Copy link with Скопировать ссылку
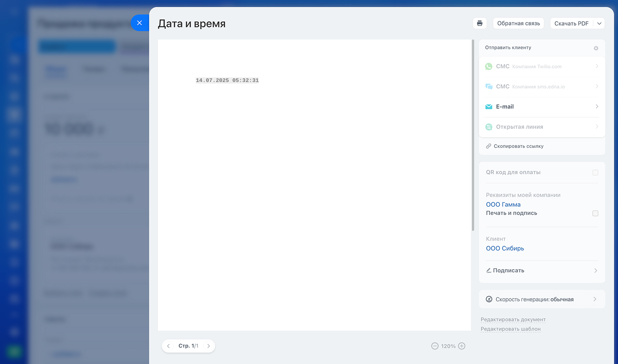 coord(519,146)
